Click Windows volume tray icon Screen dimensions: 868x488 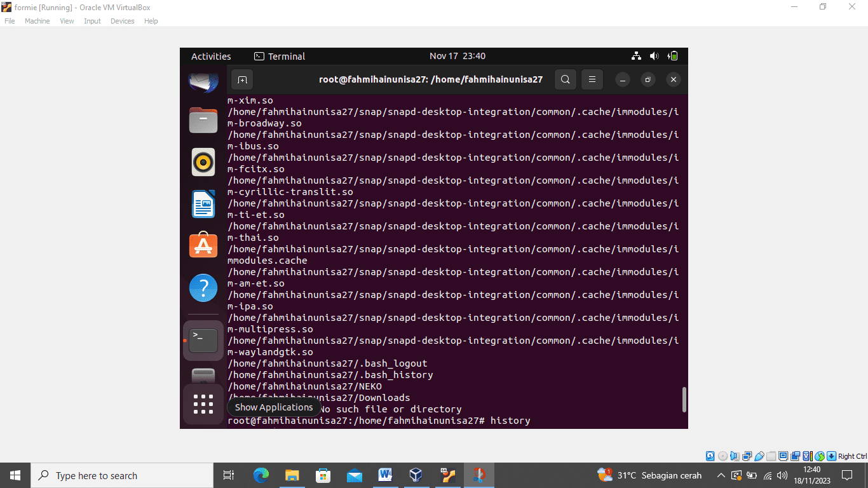(782, 475)
